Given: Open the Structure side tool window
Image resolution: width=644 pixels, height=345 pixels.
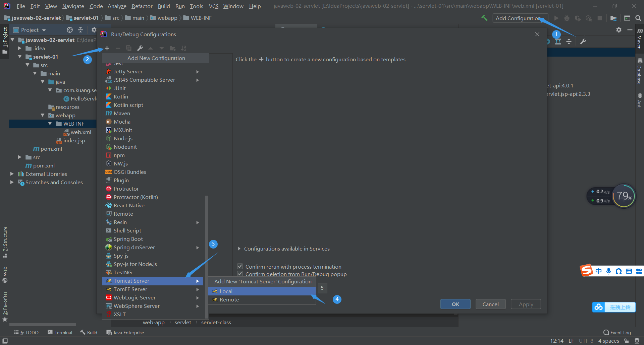Looking at the screenshot, I should (5, 242).
